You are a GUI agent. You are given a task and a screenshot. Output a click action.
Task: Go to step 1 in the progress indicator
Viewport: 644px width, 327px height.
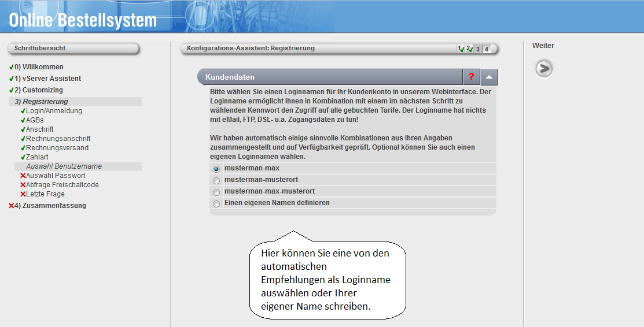coord(460,49)
